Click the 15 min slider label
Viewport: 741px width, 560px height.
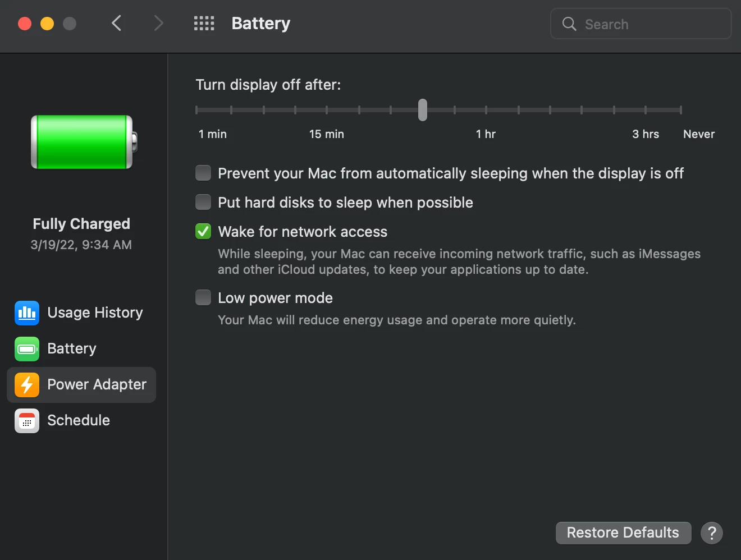click(327, 134)
